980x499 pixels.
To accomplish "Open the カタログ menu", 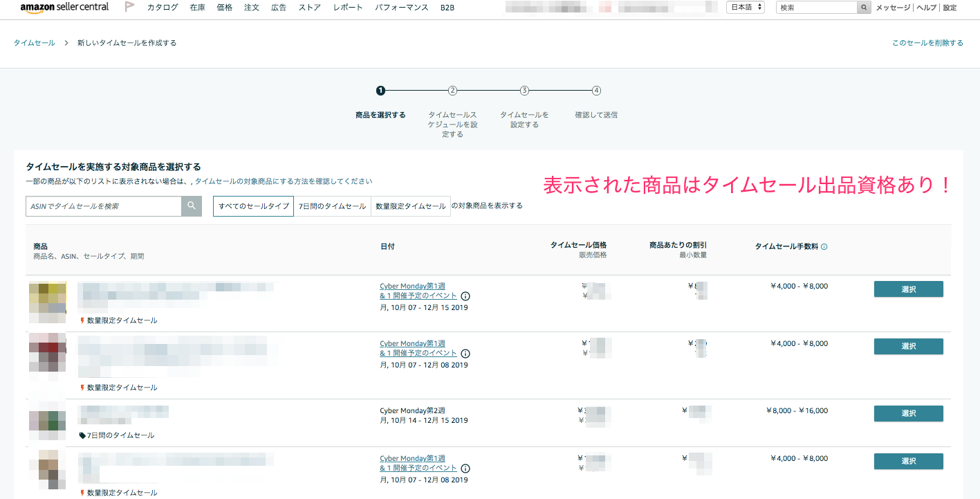I will (x=162, y=8).
